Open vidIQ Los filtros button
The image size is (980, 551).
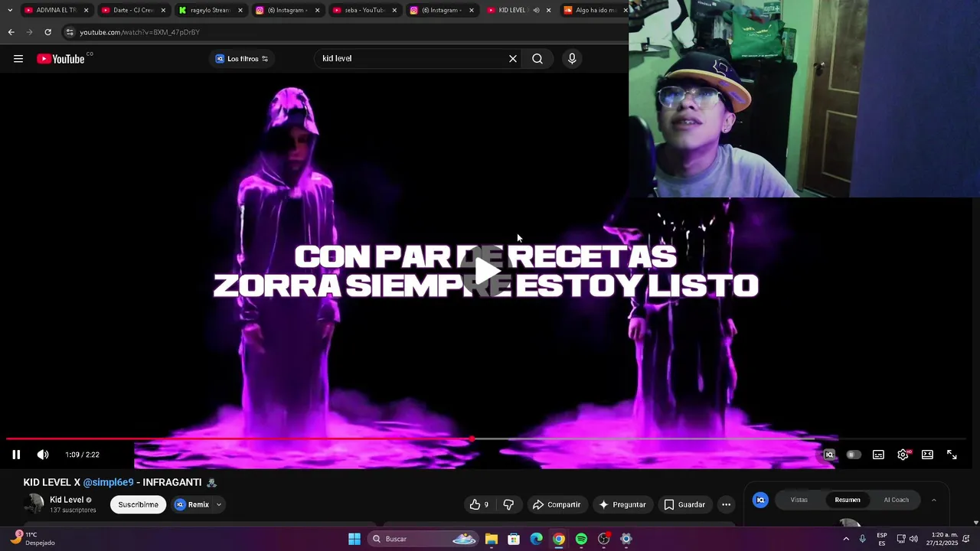click(242, 59)
